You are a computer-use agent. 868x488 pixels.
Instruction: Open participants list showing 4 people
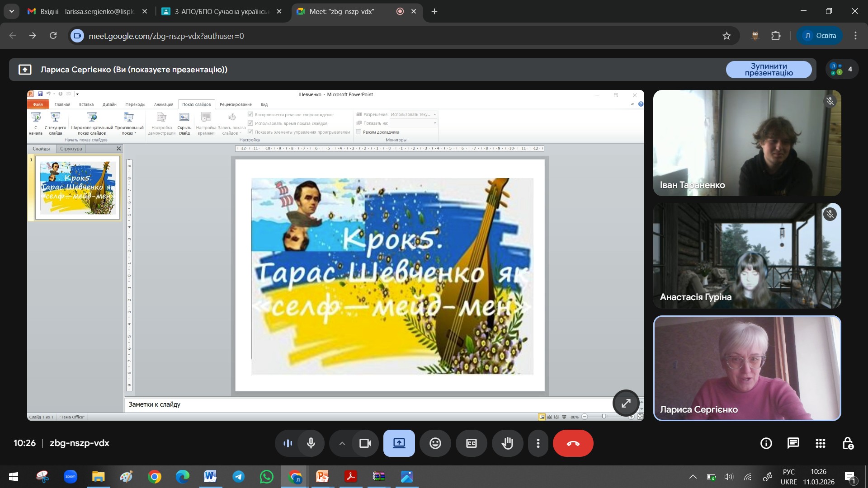(x=842, y=70)
